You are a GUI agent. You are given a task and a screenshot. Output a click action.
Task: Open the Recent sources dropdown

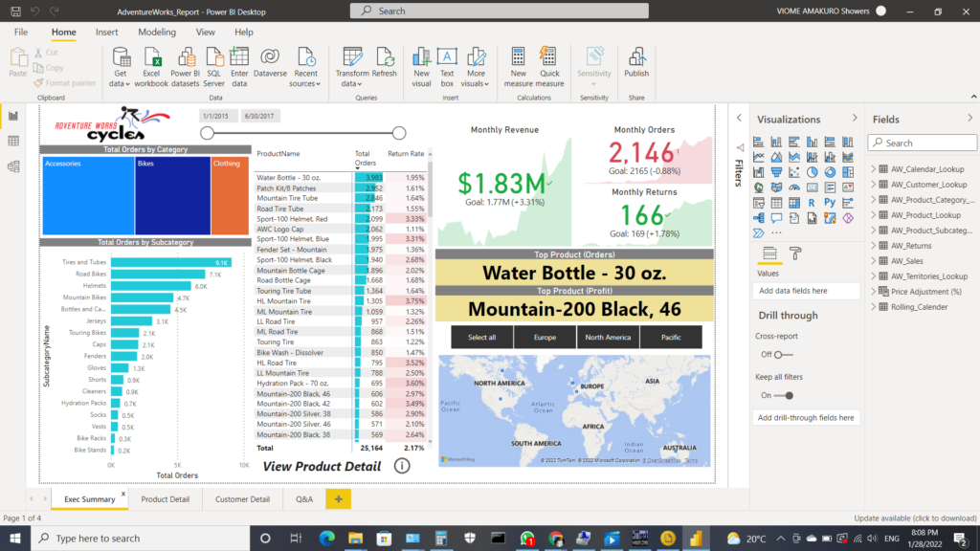(304, 68)
